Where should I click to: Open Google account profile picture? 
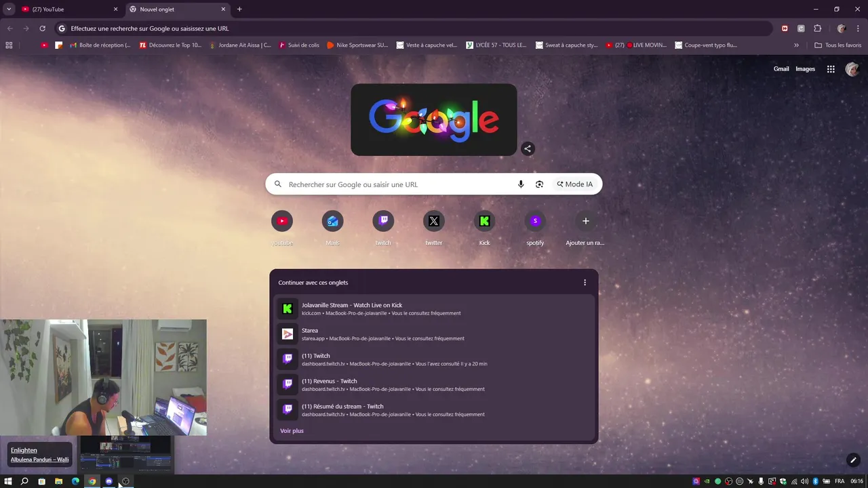pyautogui.click(x=852, y=69)
